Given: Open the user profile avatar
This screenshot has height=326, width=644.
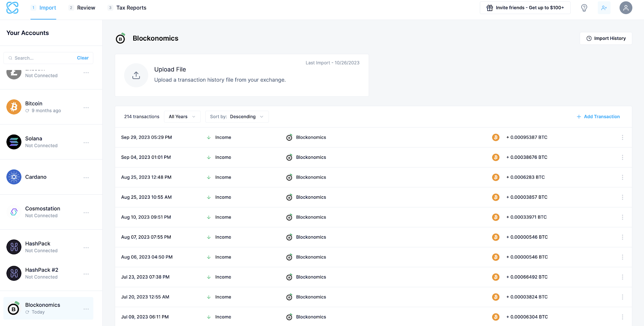Looking at the screenshot, I should pyautogui.click(x=625, y=8).
